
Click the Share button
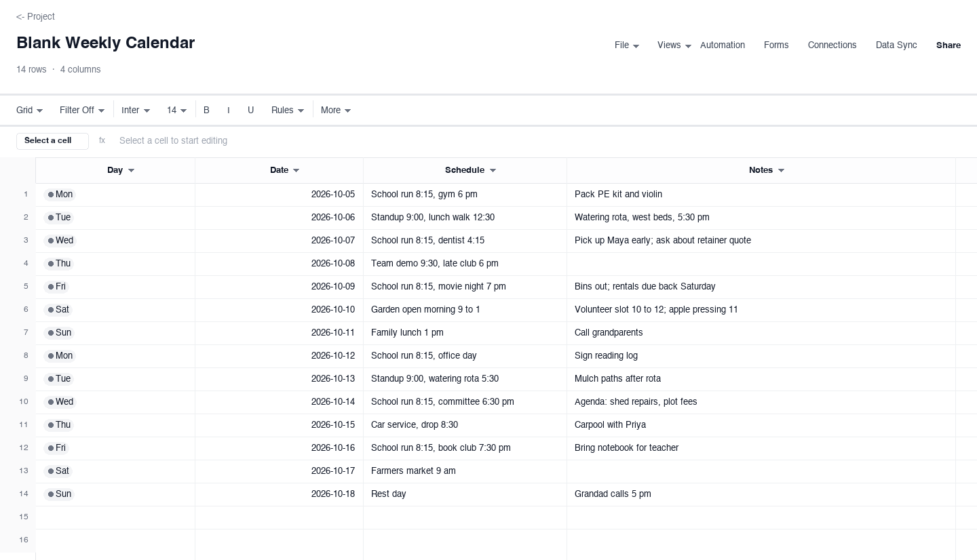click(949, 45)
